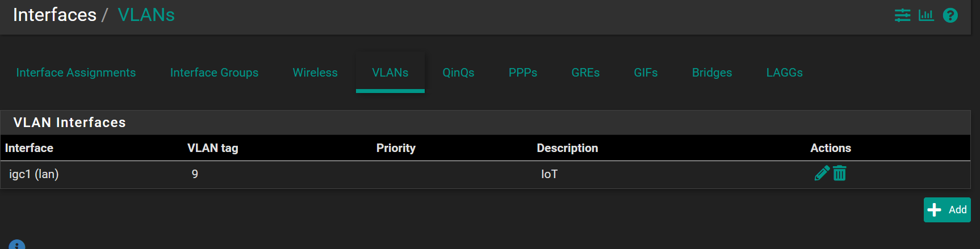Switch to the QinQs tab
Viewport: 980px width, 249px height.
(458, 73)
